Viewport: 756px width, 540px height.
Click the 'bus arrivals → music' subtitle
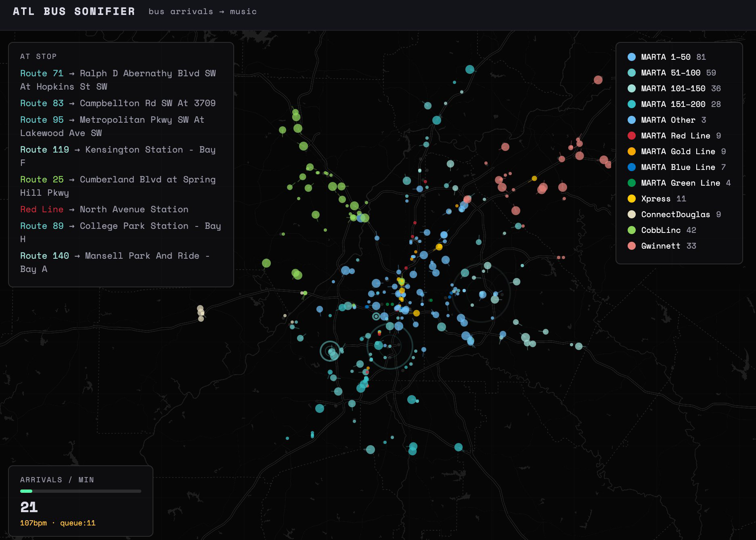(203, 12)
